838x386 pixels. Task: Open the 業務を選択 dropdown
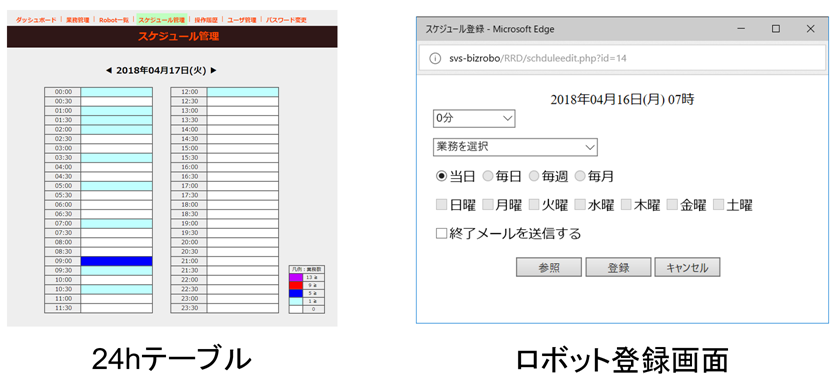(515, 147)
